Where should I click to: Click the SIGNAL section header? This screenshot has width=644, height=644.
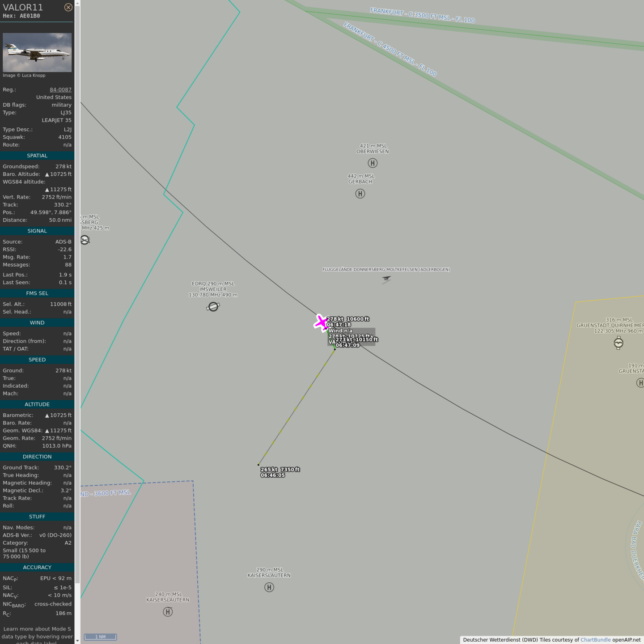click(37, 231)
